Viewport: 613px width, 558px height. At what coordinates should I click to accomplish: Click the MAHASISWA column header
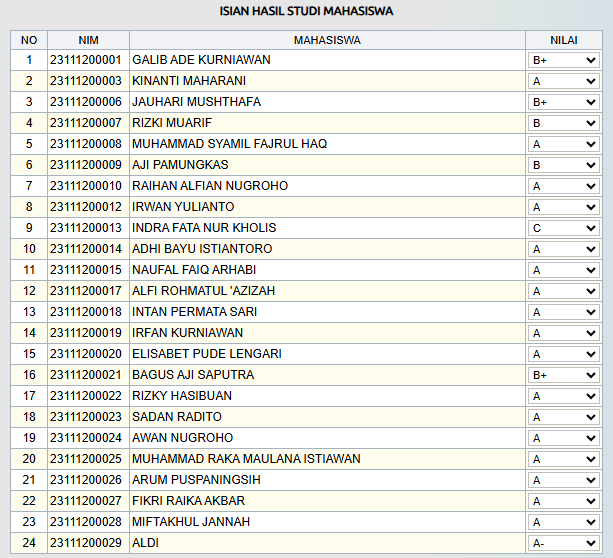327,40
